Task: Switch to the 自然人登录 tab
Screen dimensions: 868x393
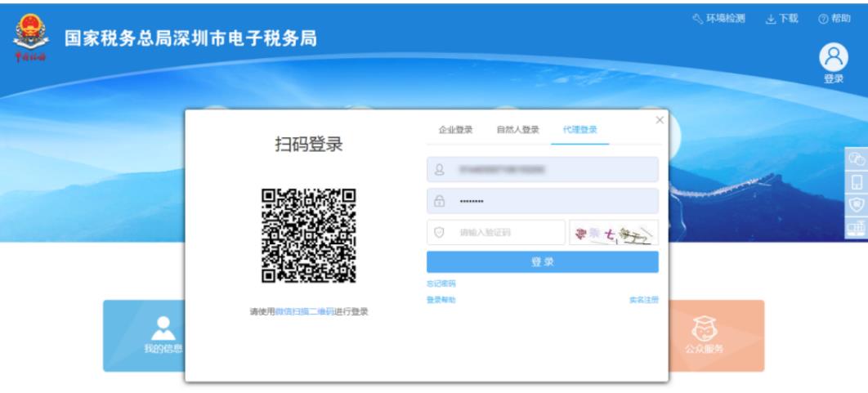Action: tap(517, 130)
